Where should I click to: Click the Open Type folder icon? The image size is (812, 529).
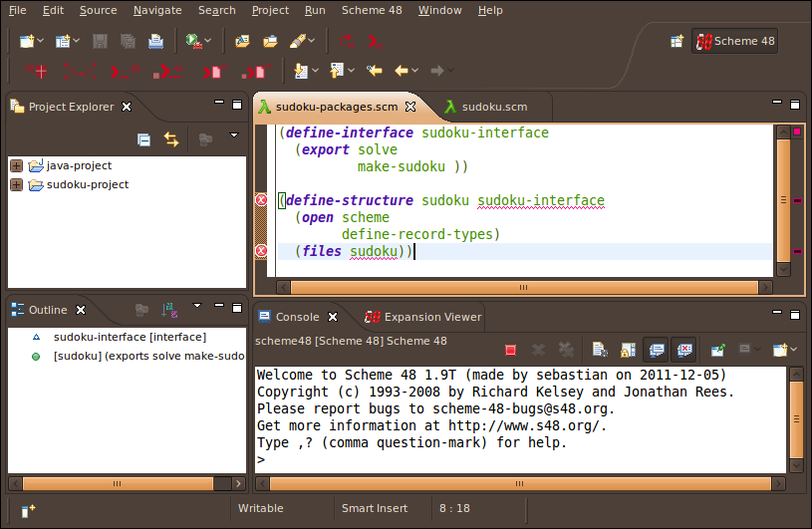coord(242,41)
